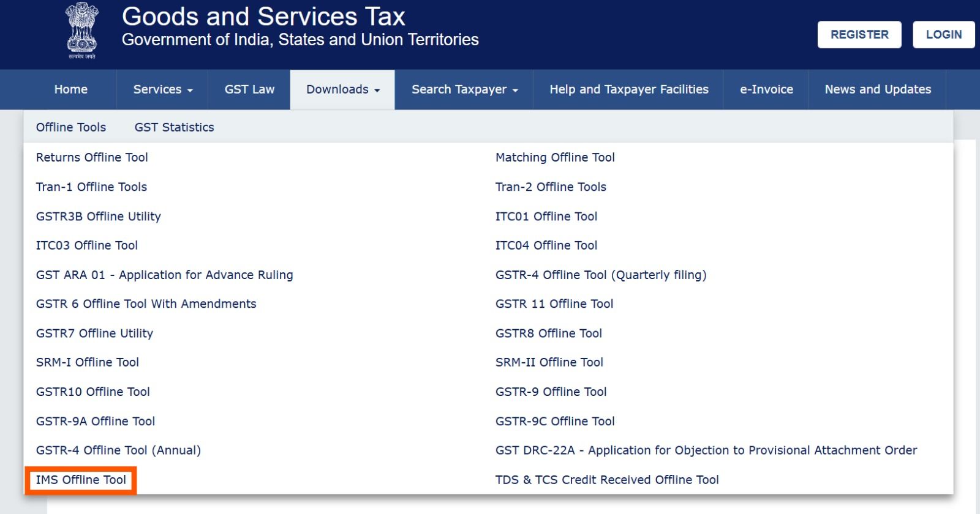Open GST DRC-22A objection application link
Image resolution: width=980 pixels, height=514 pixels.
point(706,450)
